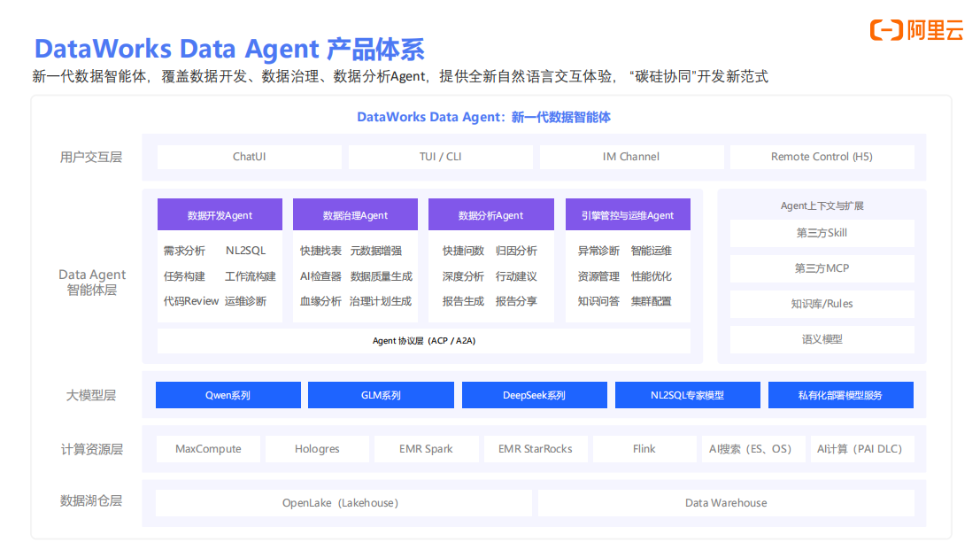Click the 报告分享 text

click(516, 301)
